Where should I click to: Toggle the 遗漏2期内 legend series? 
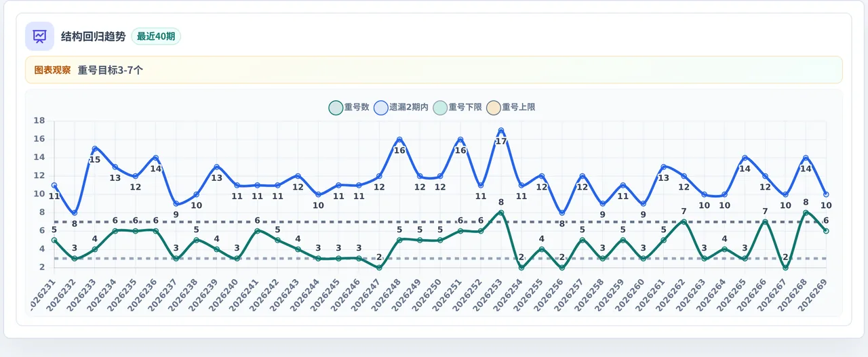point(401,107)
